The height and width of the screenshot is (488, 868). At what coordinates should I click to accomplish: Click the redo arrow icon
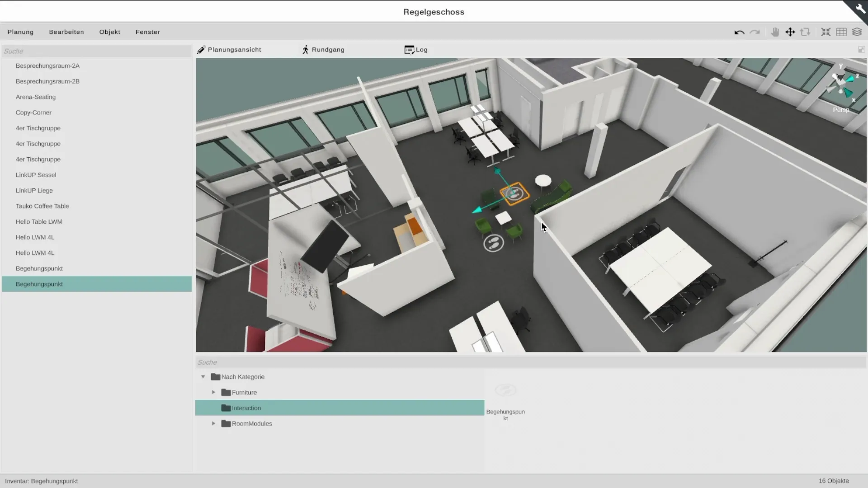[755, 32]
